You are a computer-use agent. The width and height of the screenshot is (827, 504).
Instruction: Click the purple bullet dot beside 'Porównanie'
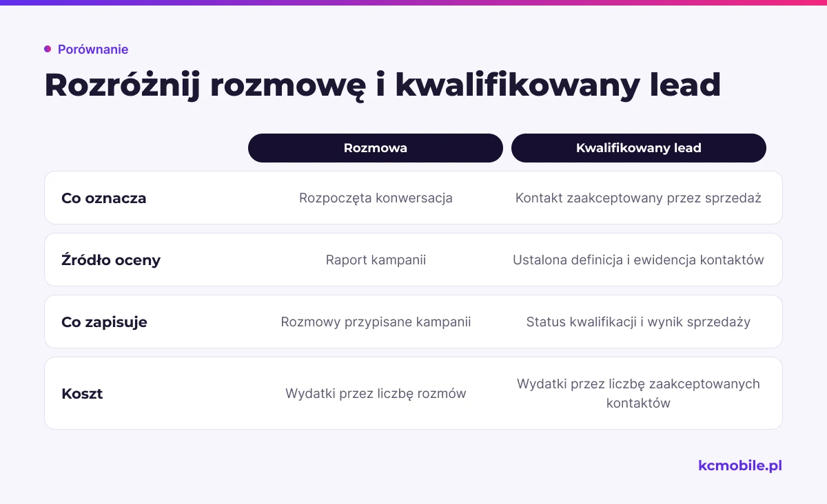(x=48, y=49)
